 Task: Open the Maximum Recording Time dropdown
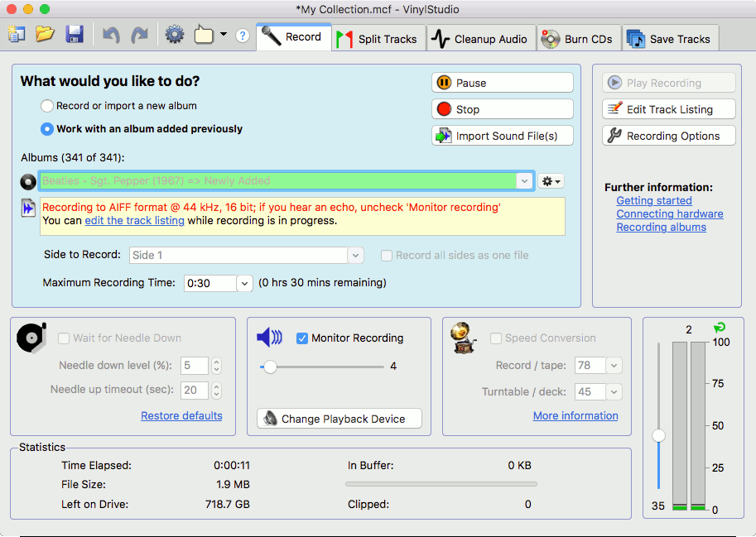244,283
